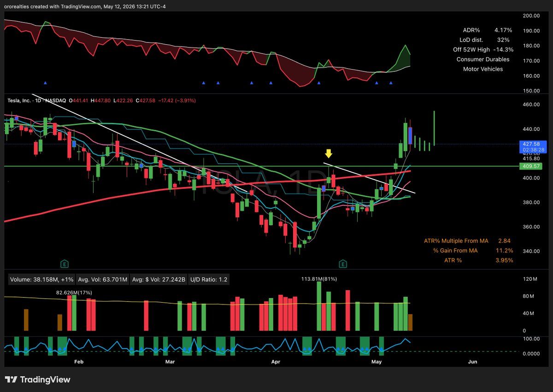This screenshot has height=392, width=553.
Task: Click 100.00 on the bottom oscillator axis
Action: tap(531, 339)
